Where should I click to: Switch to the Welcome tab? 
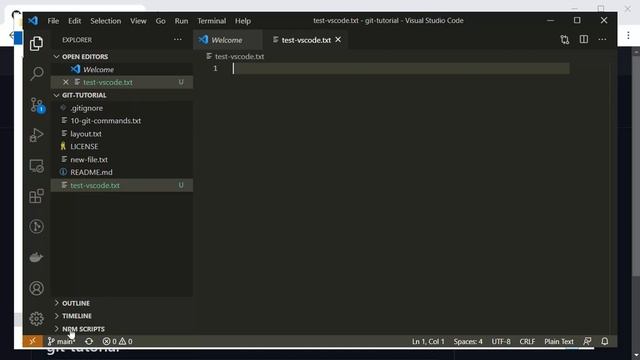tap(227, 40)
